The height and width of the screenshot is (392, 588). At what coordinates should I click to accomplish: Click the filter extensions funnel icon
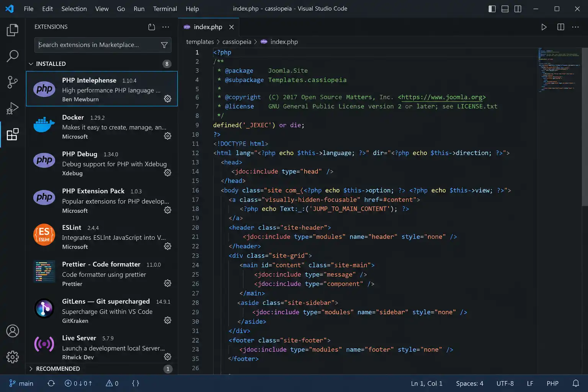pos(164,45)
